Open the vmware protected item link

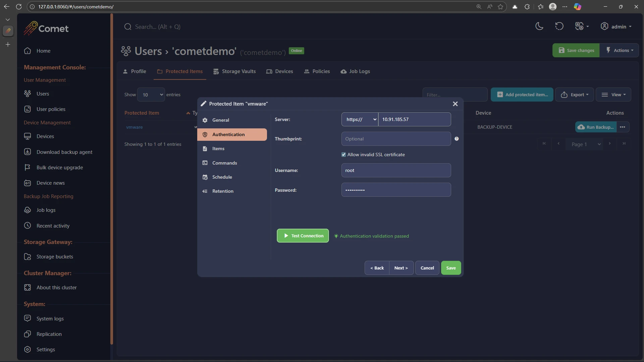134,127
